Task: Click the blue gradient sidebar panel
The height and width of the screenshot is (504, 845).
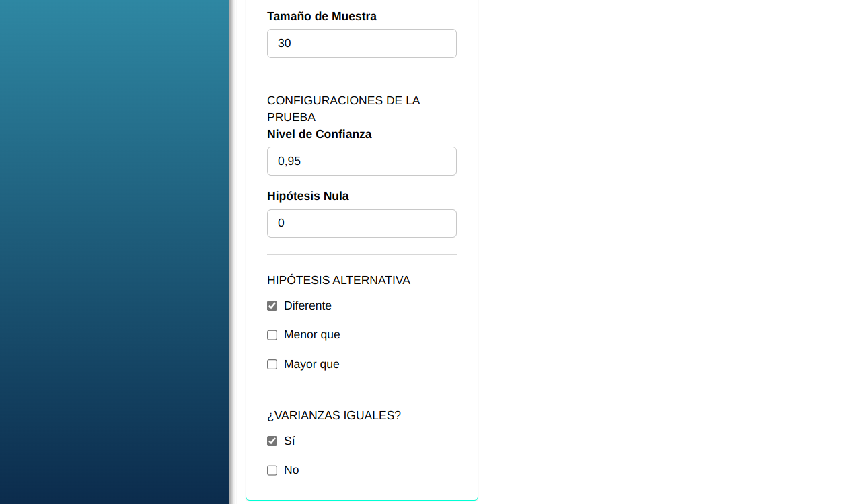Action: [x=114, y=252]
